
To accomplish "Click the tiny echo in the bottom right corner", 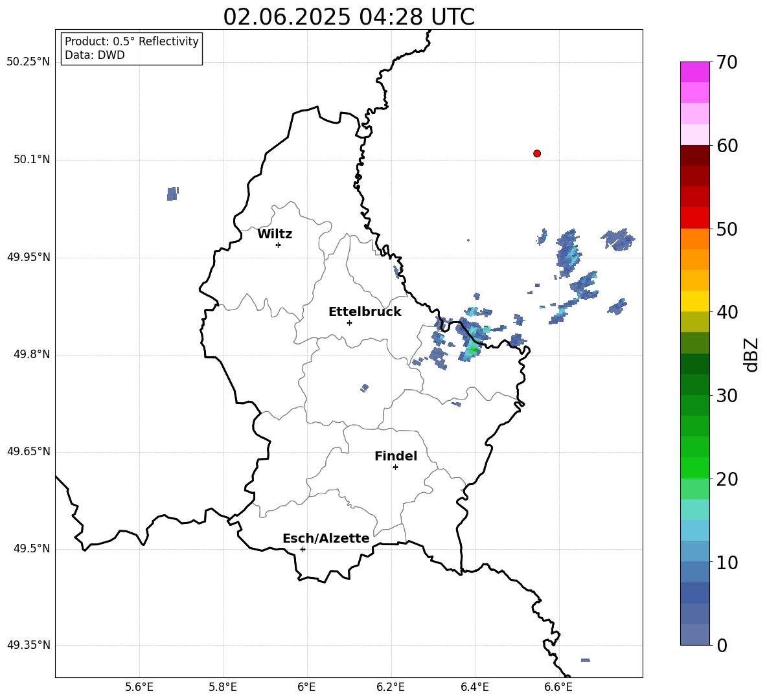I will [586, 660].
